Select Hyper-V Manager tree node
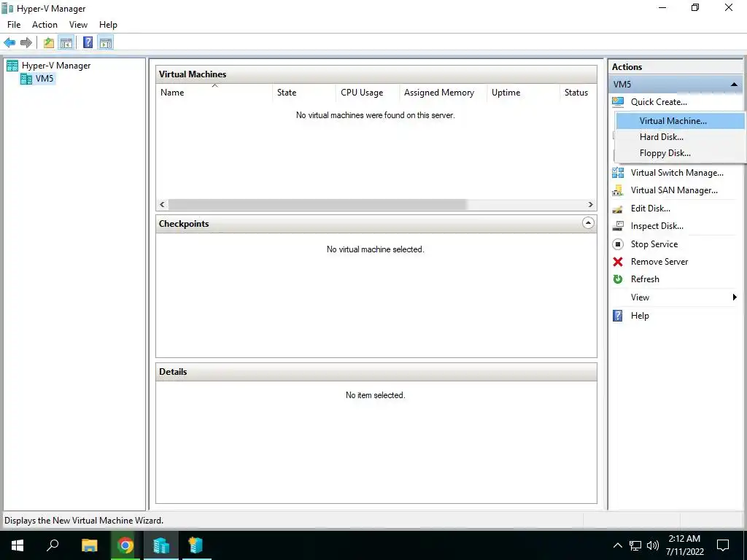Screen dimensions: 747x560 pyautogui.click(x=56, y=66)
